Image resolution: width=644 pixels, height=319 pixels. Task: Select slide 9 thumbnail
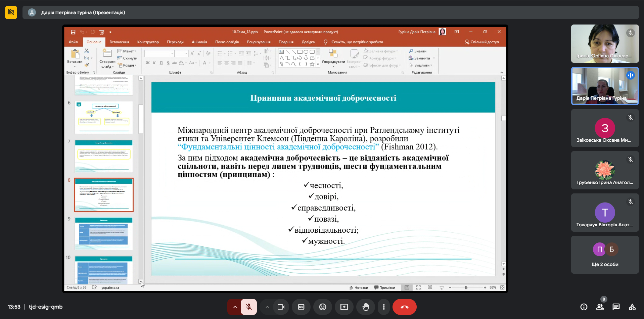coord(104,233)
